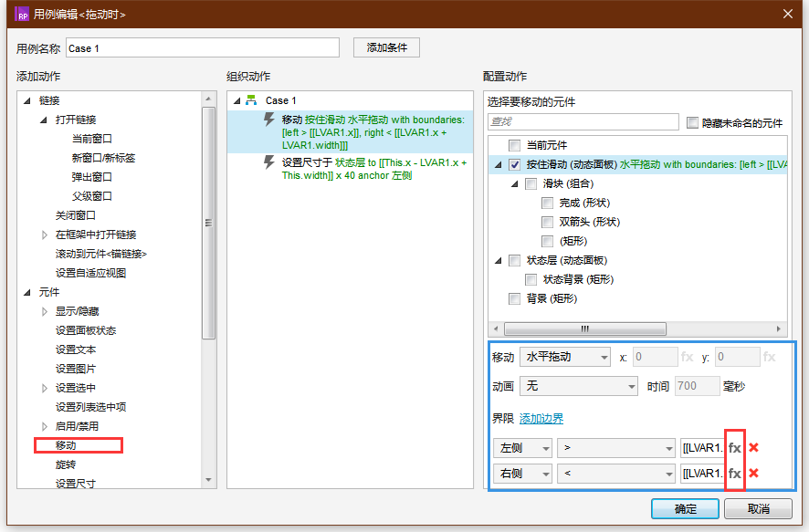809x532 pixels.
Task: Click the widget tree scroll-right arrow
Action: 779,329
